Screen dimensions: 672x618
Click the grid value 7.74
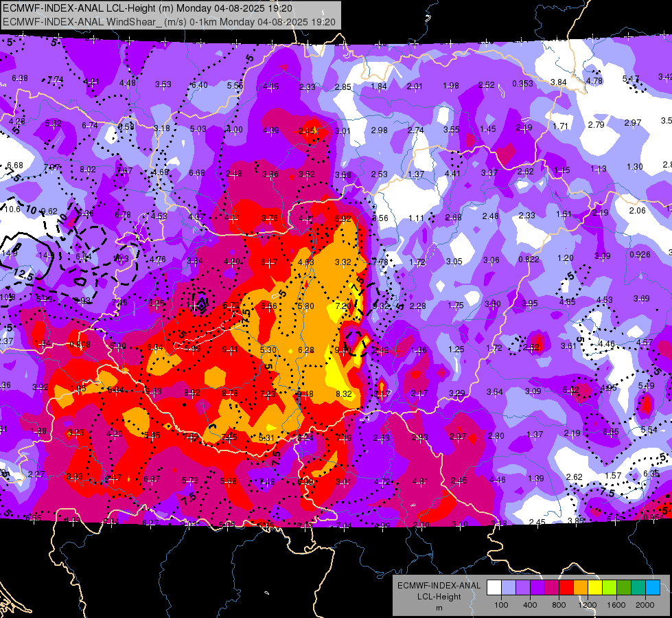pyautogui.click(x=56, y=80)
